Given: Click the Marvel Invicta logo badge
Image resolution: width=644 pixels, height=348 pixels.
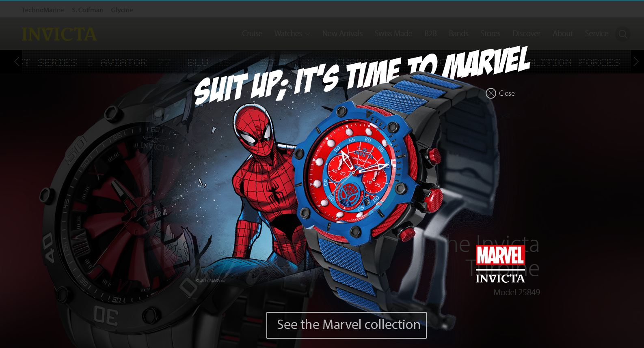Looking at the screenshot, I should click(x=500, y=264).
